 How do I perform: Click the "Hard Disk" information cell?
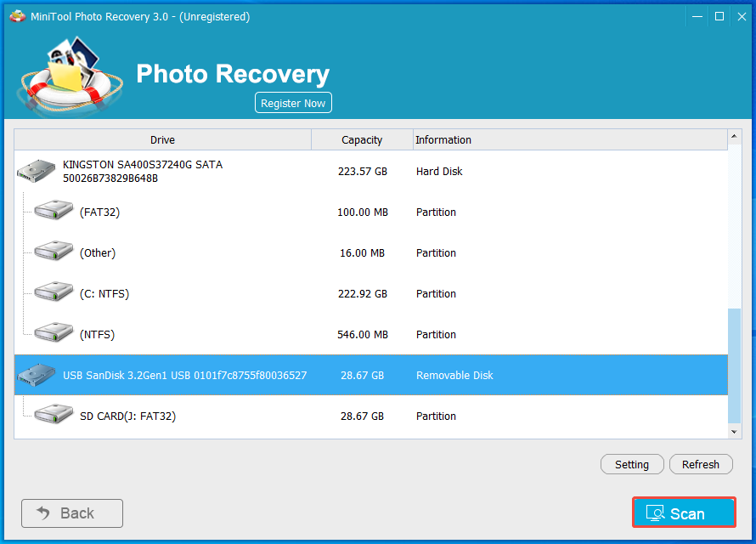pos(439,172)
